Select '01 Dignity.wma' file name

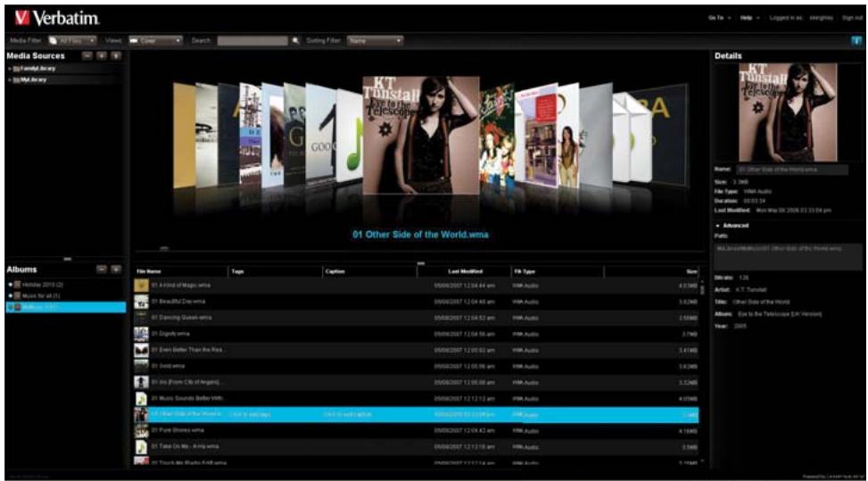(170, 334)
